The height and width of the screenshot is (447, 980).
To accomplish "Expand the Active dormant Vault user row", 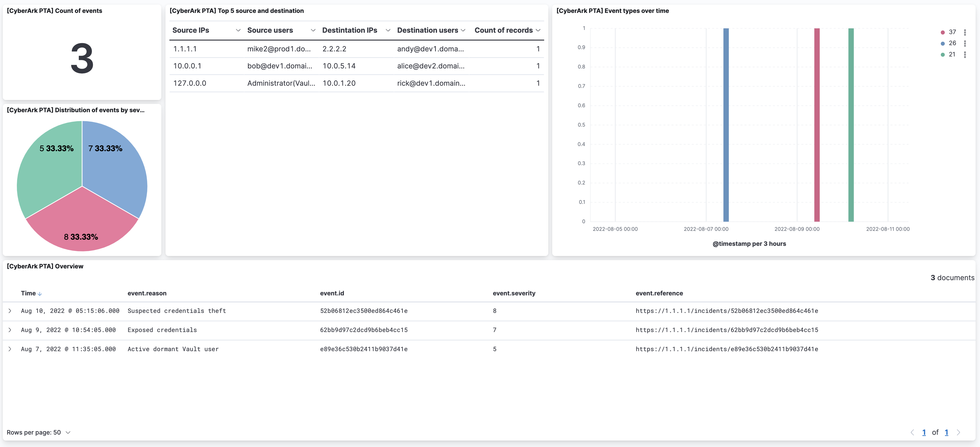I will coord(10,349).
